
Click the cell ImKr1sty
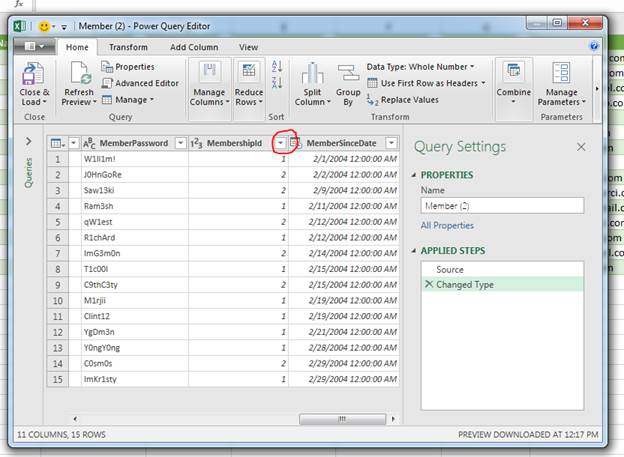(x=135, y=379)
